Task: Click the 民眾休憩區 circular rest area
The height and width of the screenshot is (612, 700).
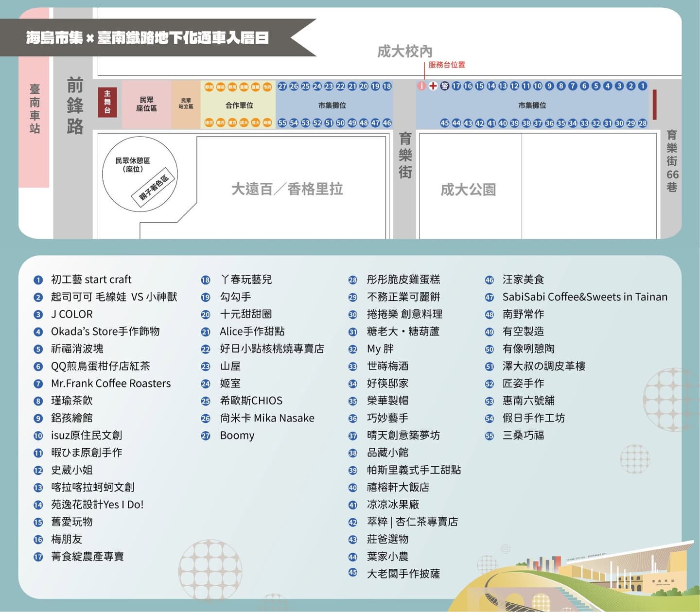Action: (140, 174)
